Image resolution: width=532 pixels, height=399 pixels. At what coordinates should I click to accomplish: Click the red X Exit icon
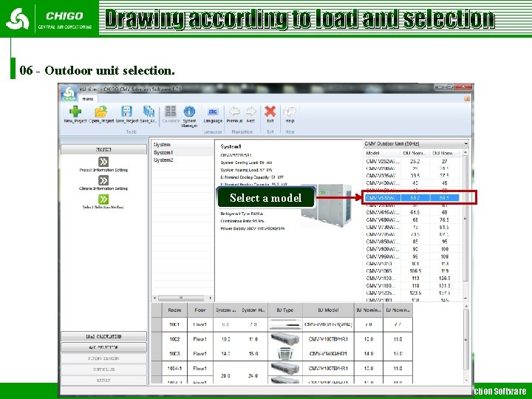tap(270, 112)
